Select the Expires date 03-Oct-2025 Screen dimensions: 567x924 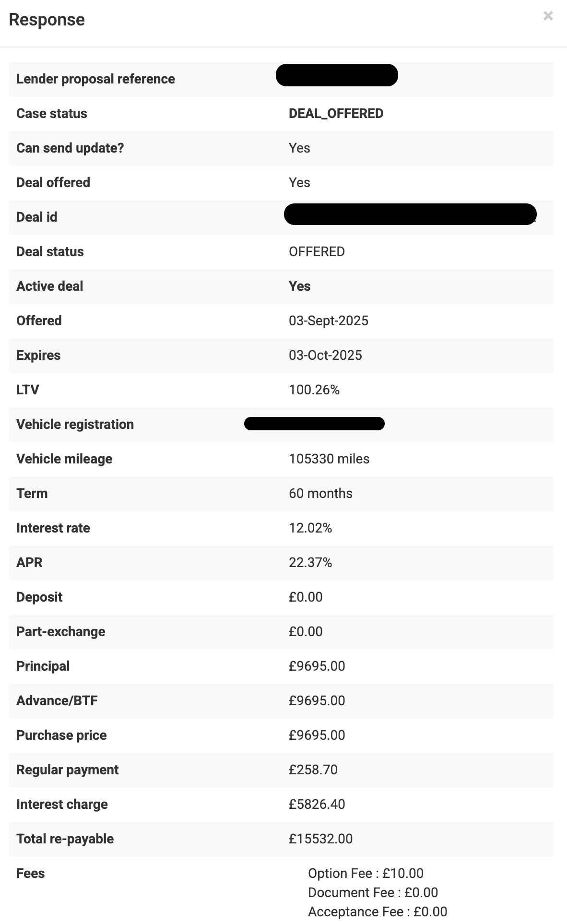[325, 355]
